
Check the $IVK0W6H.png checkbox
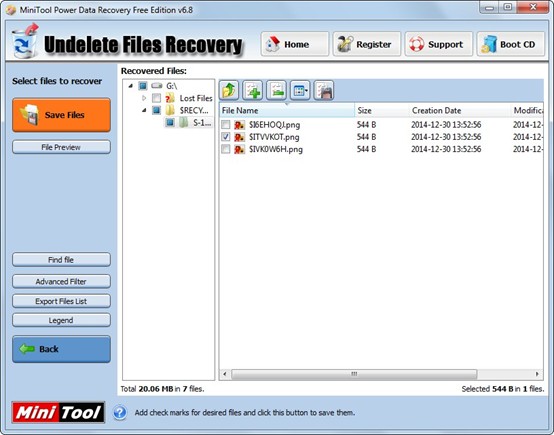coord(225,149)
